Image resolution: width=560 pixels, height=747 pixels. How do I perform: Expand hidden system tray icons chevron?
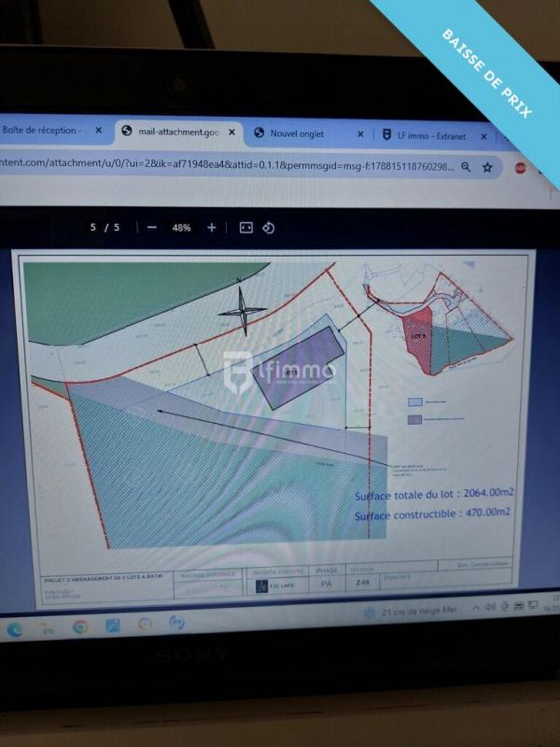point(477,608)
